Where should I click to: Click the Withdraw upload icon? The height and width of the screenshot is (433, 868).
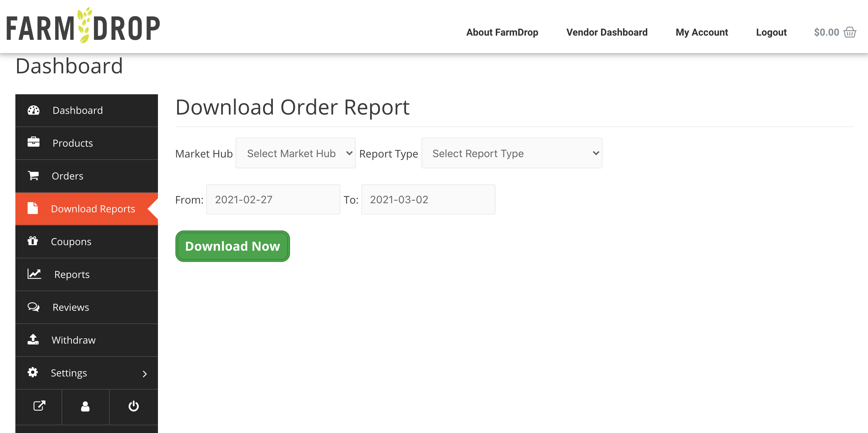click(33, 339)
